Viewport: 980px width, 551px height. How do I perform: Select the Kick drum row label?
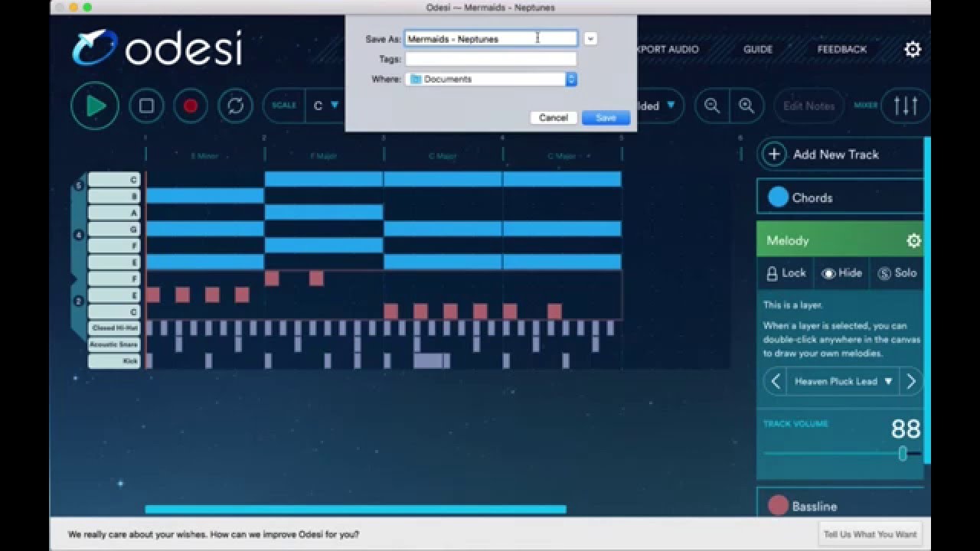114,360
